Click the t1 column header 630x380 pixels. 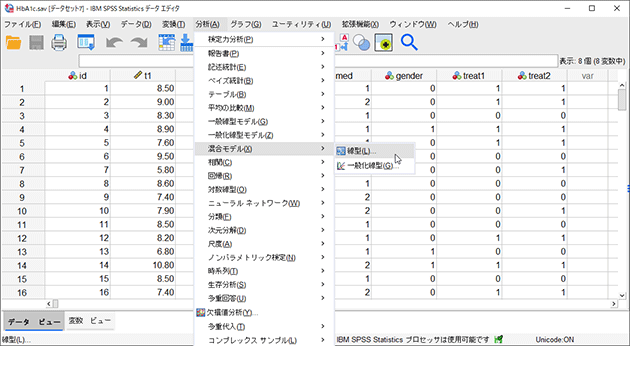point(143,76)
